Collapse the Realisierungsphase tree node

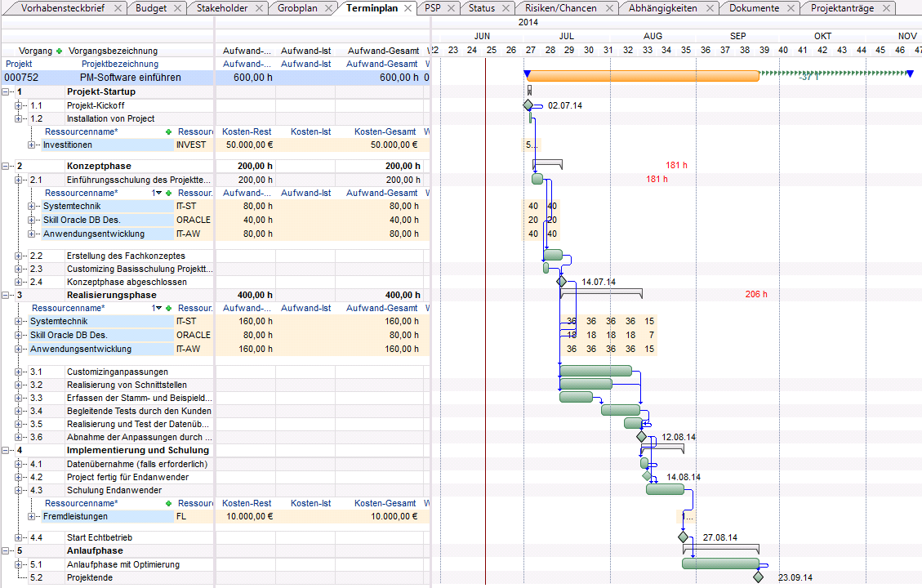click(7, 295)
